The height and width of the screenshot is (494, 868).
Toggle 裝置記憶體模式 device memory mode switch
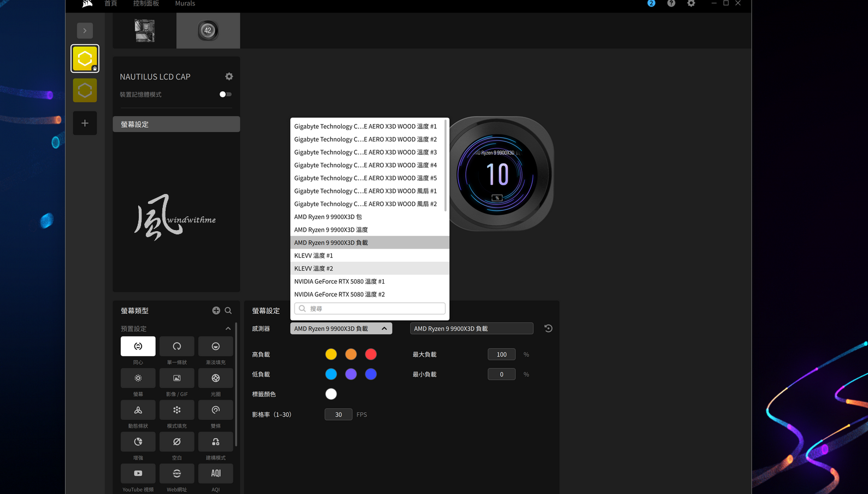pyautogui.click(x=225, y=95)
